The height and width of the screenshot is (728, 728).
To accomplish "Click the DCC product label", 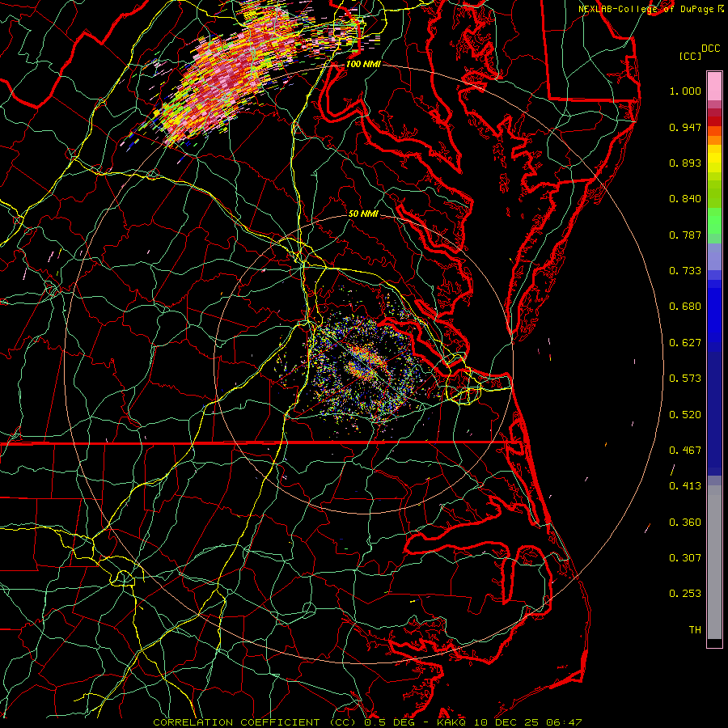I will [710, 49].
